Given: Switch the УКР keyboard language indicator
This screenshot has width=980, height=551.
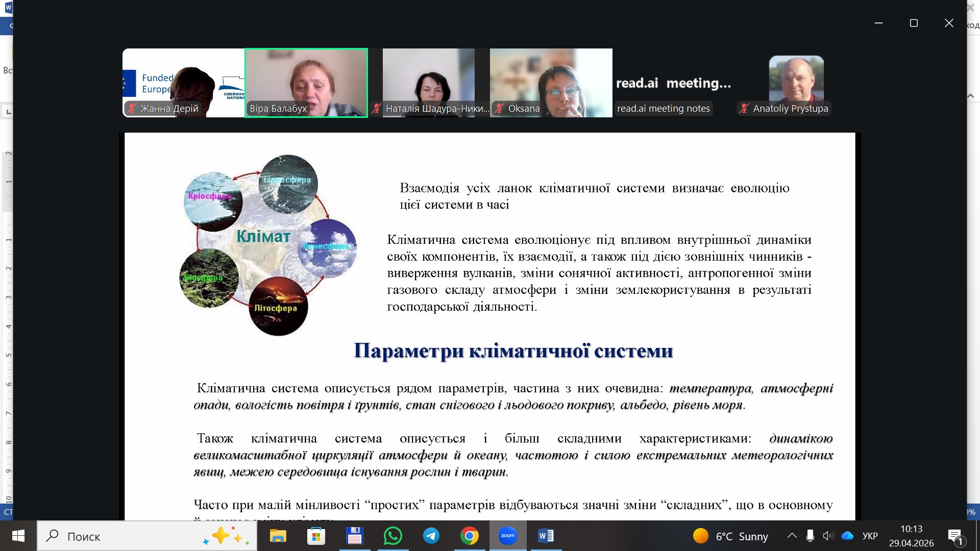Looking at the screenshot, I should (x=870, y=536).
